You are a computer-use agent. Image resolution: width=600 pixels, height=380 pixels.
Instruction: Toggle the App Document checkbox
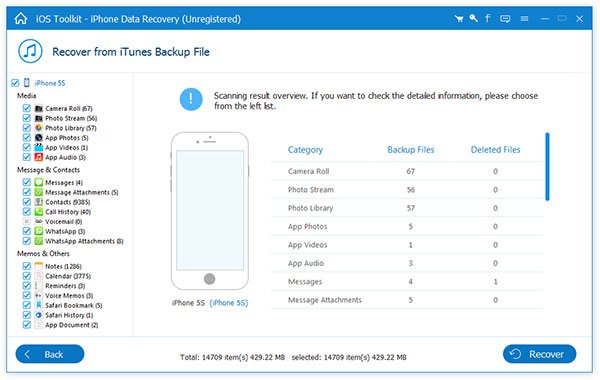coord(26,325)
